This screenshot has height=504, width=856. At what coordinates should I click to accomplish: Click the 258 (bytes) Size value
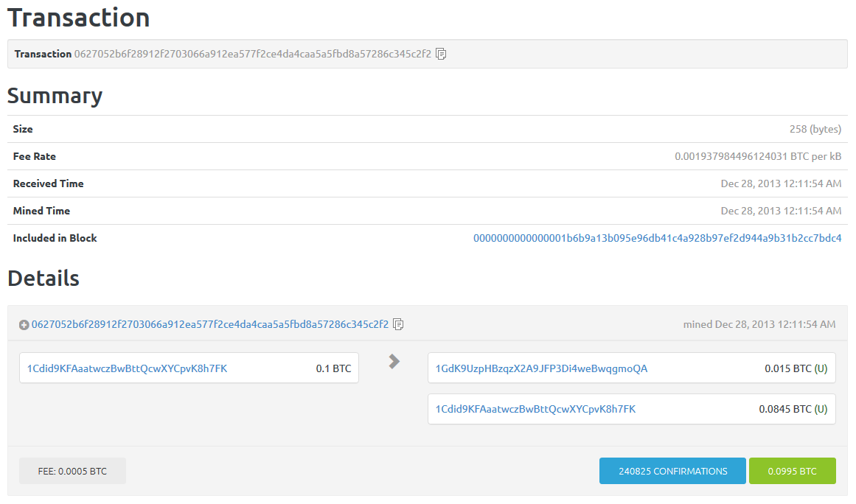click(815, 129)
